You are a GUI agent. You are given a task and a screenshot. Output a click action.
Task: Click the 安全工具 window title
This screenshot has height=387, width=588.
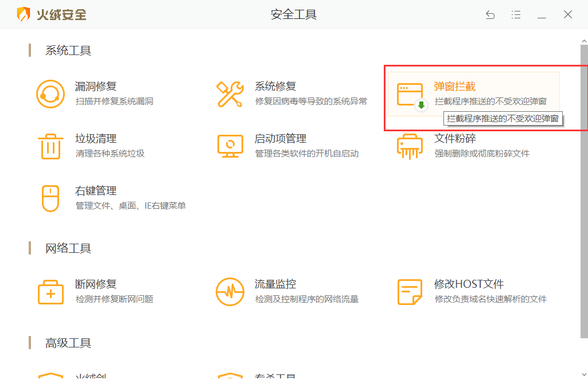294,14
